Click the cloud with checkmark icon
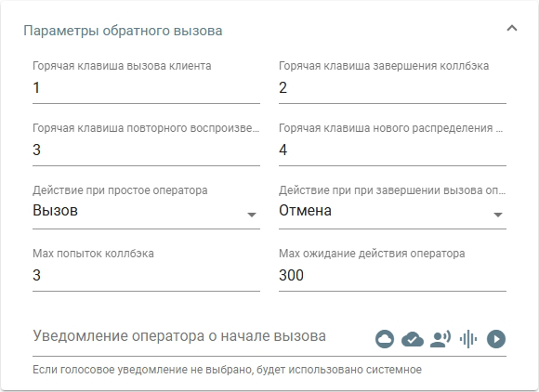Image resolution: width=539 pixels, height=392 pixels. pyautogui.click(x=413, y=339)
